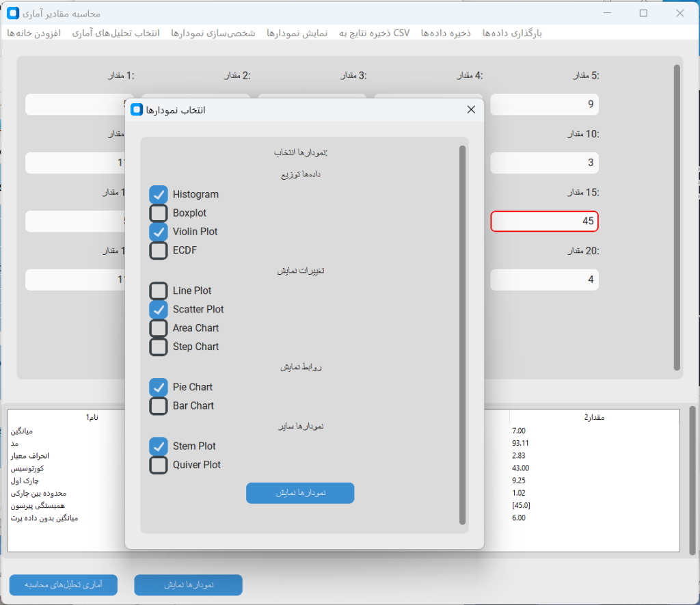Image resolution: width=700 pixels, height=605 pixels.
Task: Untick the Scatter Plot checkbox
Action: (x=159, y=310)
